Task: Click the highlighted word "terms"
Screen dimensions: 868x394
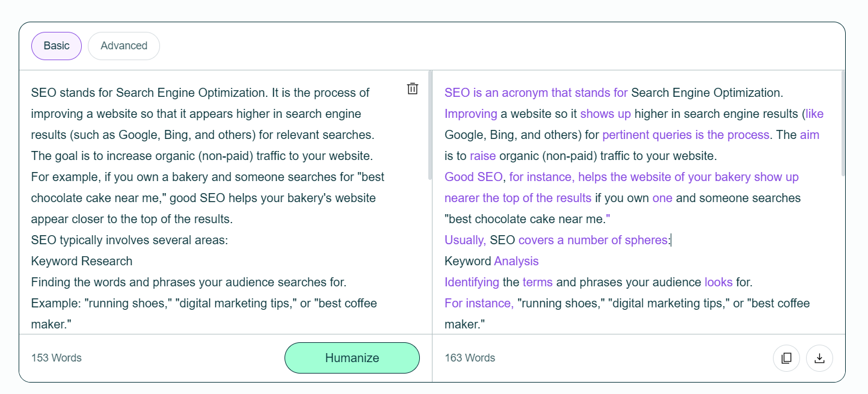Action: point(538,283)
